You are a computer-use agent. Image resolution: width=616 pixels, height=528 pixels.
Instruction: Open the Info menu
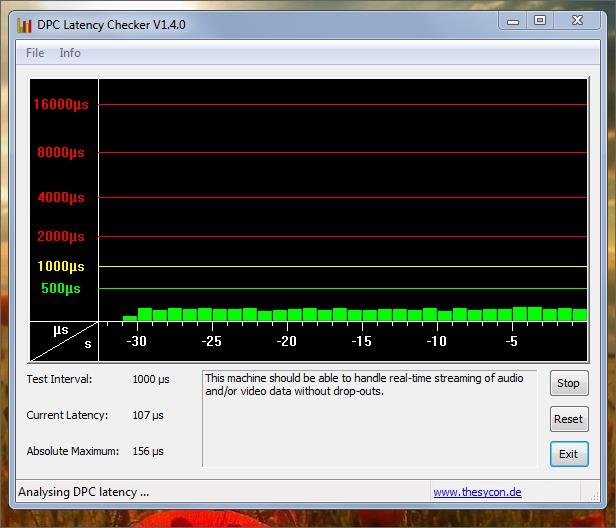click(70, 53)
